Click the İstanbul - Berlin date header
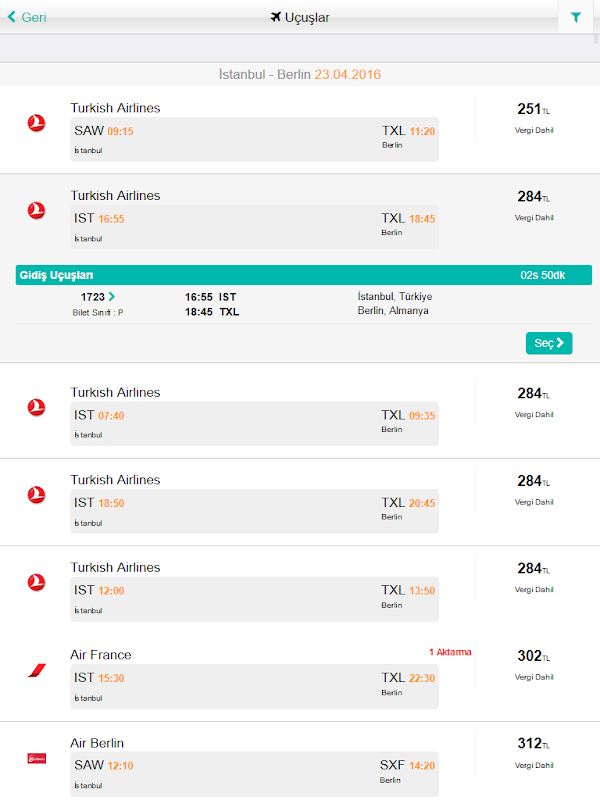The image size is (600, 800). coord(300,74)
